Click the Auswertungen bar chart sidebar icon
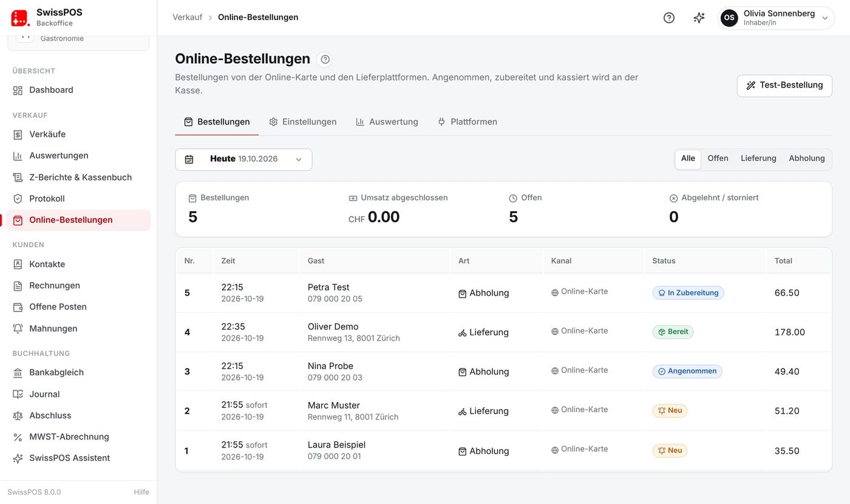 coord(18,156)
